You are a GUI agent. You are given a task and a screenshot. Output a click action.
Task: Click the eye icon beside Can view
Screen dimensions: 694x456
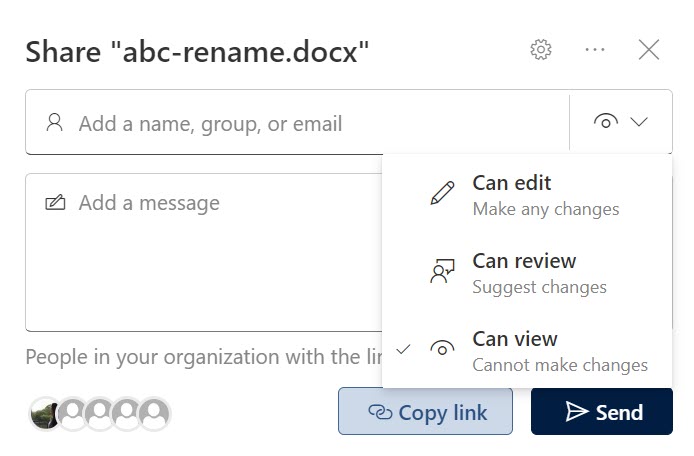point(442,349)
